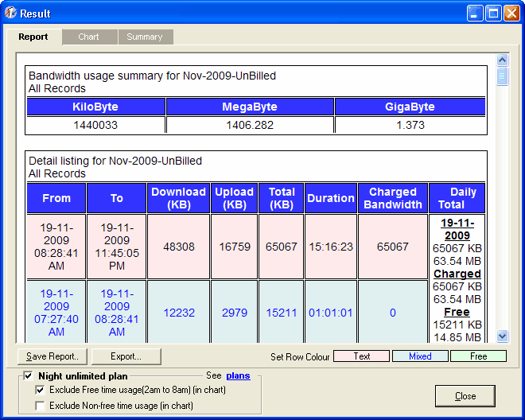Image resolution: width=525 pixels, height=420 pixels.
Task: Minimize the Result window
Action: pyautogui.click(x=475, y=14)
